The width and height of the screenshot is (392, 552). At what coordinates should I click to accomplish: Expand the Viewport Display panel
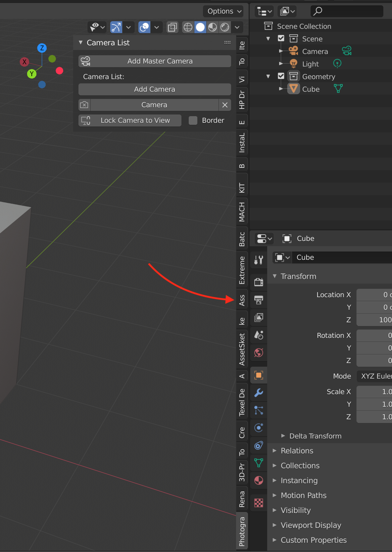274,525
